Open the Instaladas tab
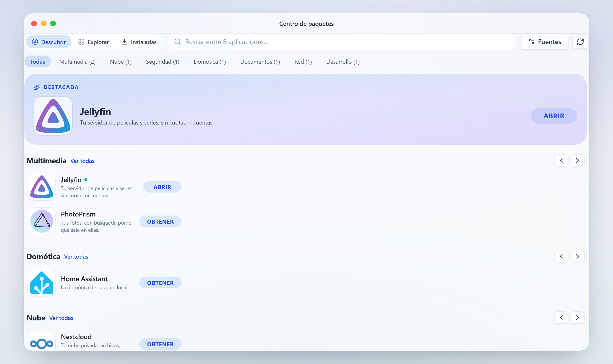The image size is (613, 364). coord(139,42)
